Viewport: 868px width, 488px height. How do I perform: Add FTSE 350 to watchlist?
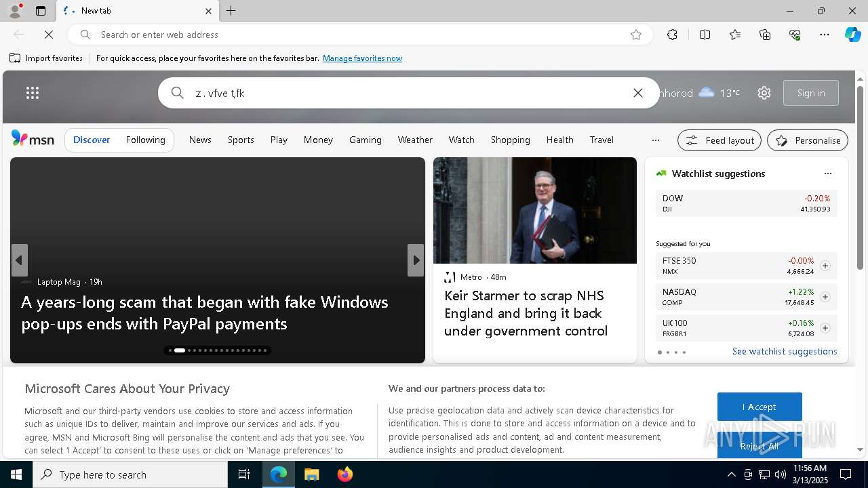[825, 266]
